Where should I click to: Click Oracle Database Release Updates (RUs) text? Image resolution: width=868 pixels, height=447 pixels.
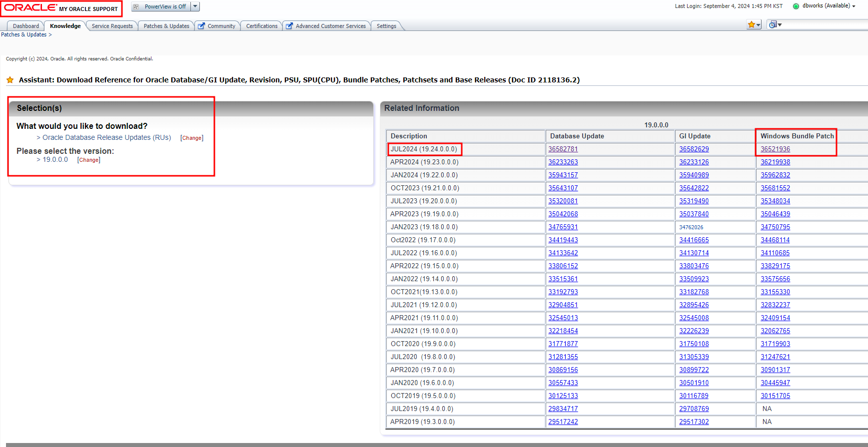pyautogui.click(x=106, y=137)
